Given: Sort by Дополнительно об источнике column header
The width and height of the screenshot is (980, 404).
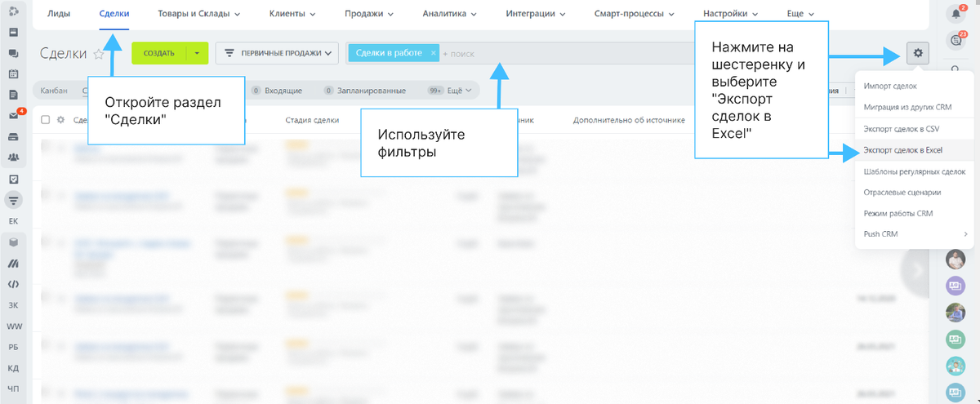Looking at the screenshot, I should (629, 120).
